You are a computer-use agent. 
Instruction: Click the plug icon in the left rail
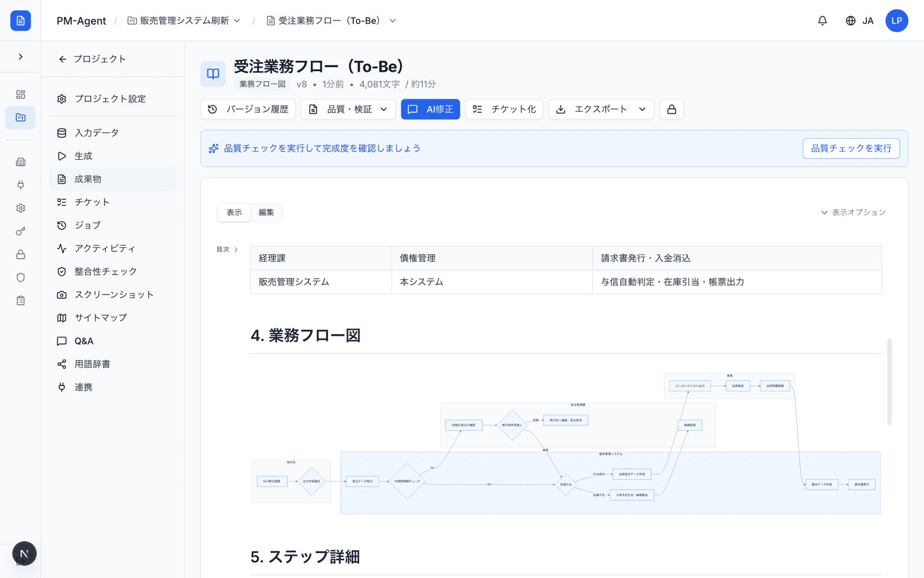tap(21, 185)
